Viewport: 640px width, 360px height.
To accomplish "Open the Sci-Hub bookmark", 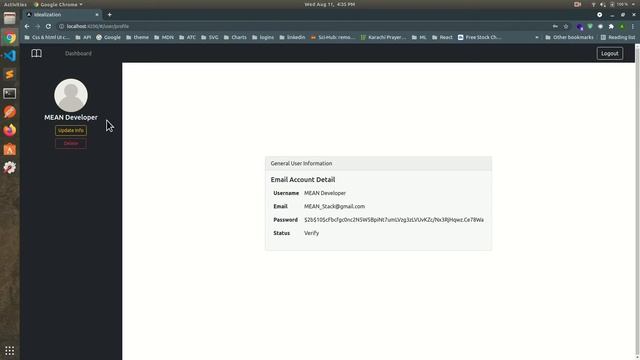I will point(333,37).
